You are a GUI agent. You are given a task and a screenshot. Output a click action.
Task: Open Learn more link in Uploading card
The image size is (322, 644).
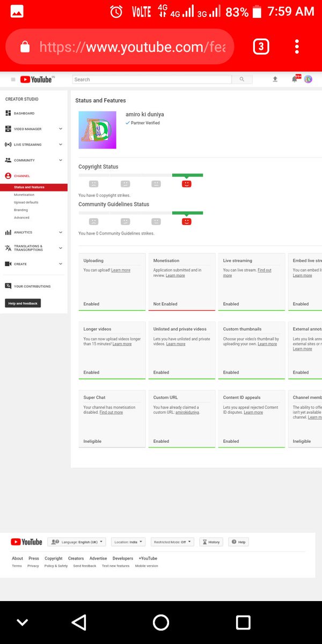pos(121,270)
